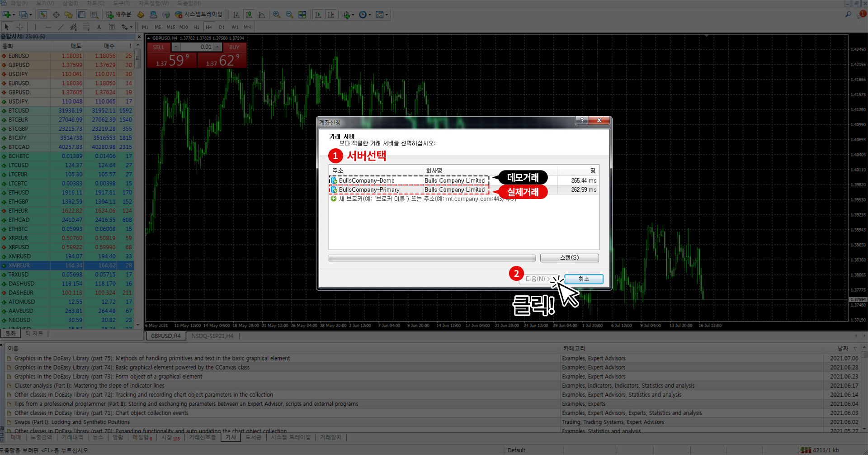868x455 pixels.
Task: Switch to NSDQ-SEP21,H4 chart tab
Action: (212, 336)
